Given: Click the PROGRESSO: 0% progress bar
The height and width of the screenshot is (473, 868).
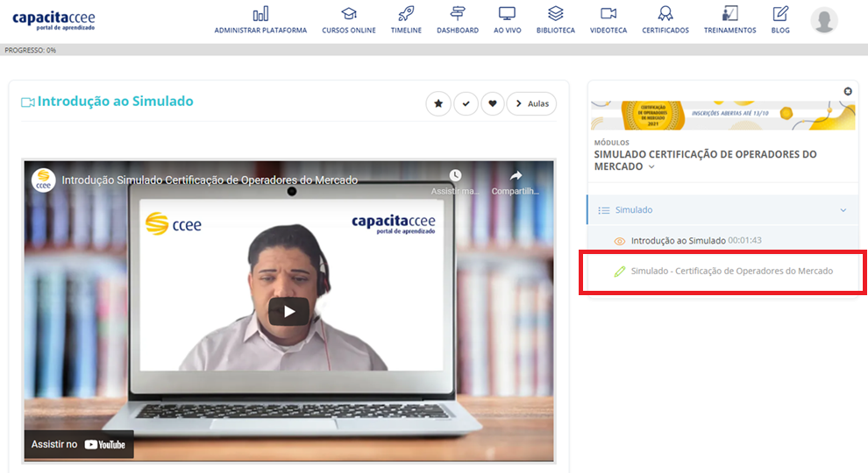Looking at the screenshot, I should pos(434,50).
